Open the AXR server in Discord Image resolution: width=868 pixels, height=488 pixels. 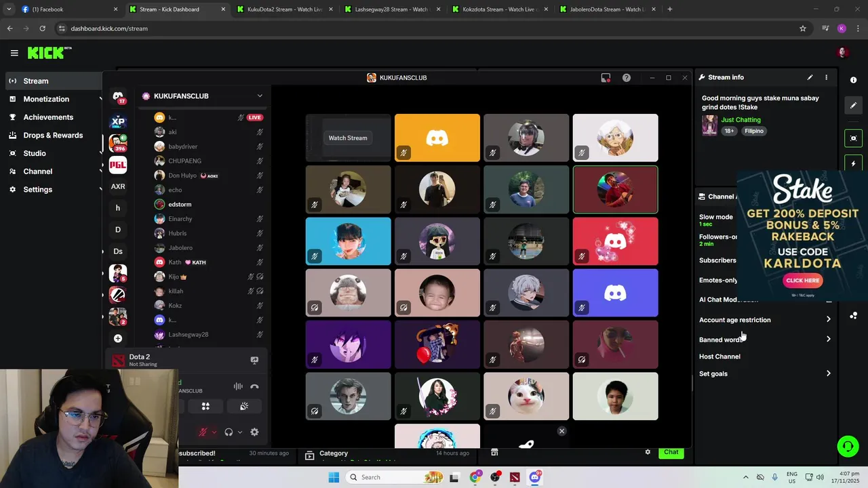118,186
